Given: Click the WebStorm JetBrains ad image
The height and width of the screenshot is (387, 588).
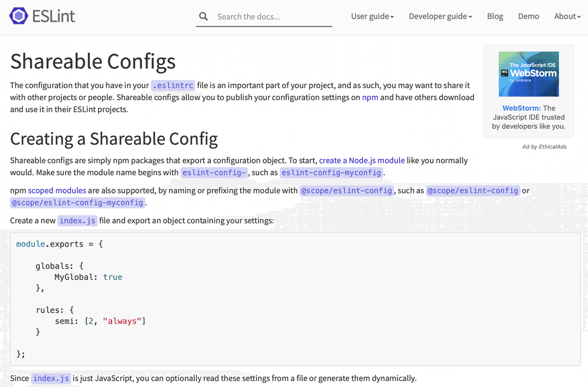Looking at the screenshot, I should [529, 73].
